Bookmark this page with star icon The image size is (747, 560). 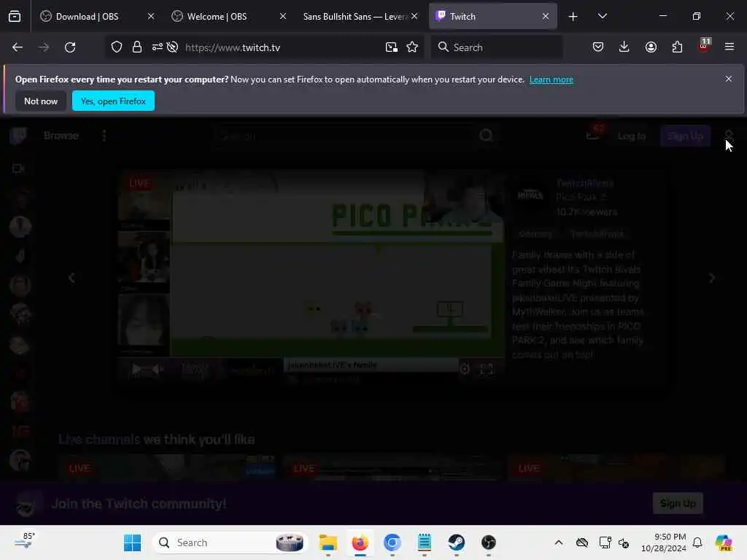click(412, 47)
